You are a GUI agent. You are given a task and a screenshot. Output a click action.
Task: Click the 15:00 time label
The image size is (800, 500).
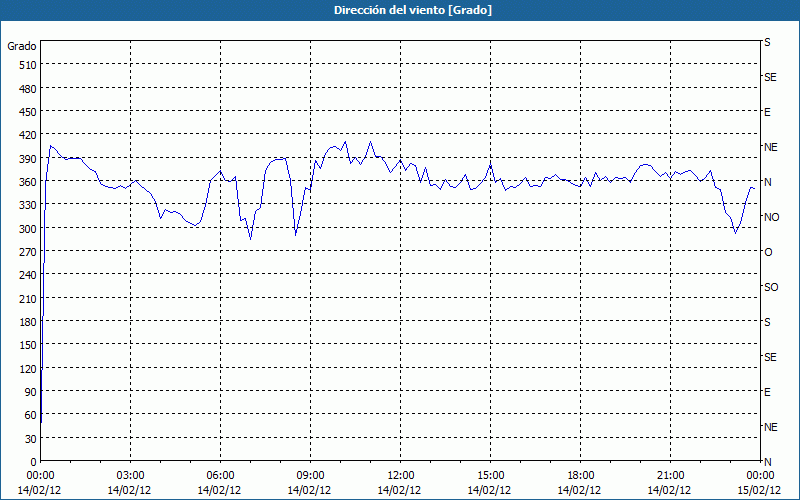coord(490,476)
